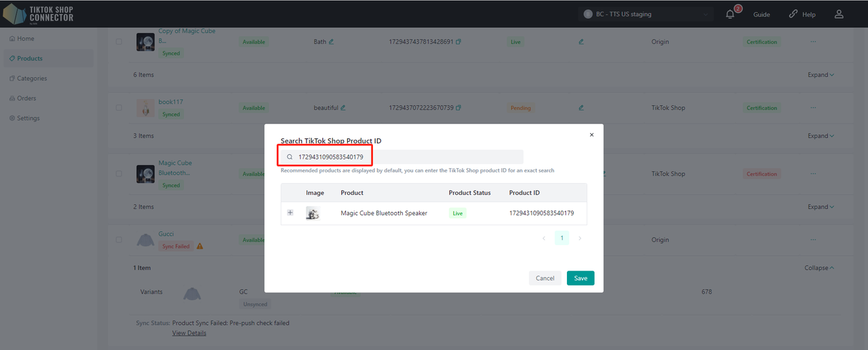Expand the 2 Items row
Viewport: 868px width, 350px height.
[821, 207]
